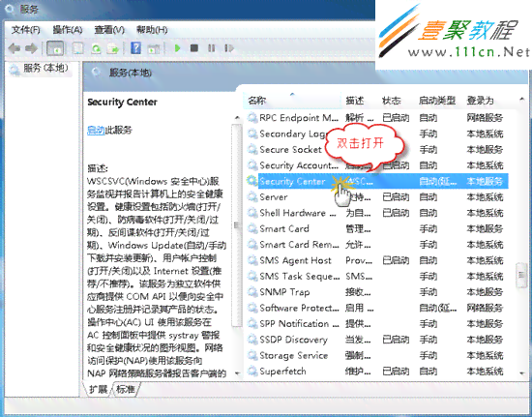The width and height of the screenshot is (532, 417).
Task: Click the services list scroll-down arrow
Action: coord(521,372)
